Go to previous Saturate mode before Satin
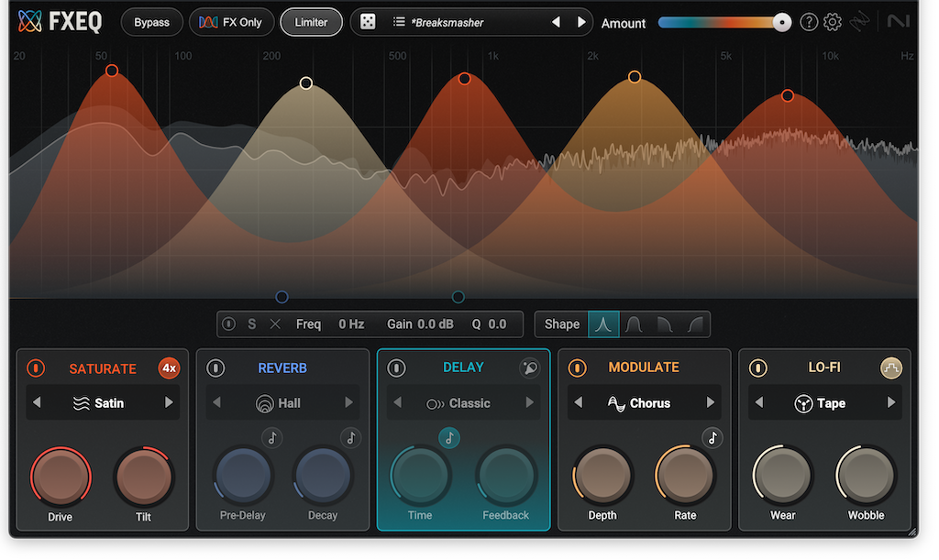The height and width of the screenshot is (560, 939). tap(37, 402)
